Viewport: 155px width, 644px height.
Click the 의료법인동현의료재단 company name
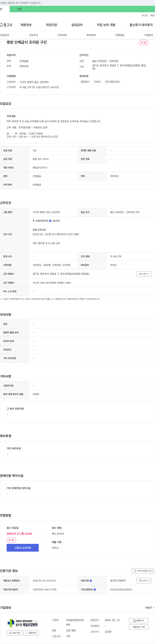click(75, 622)
